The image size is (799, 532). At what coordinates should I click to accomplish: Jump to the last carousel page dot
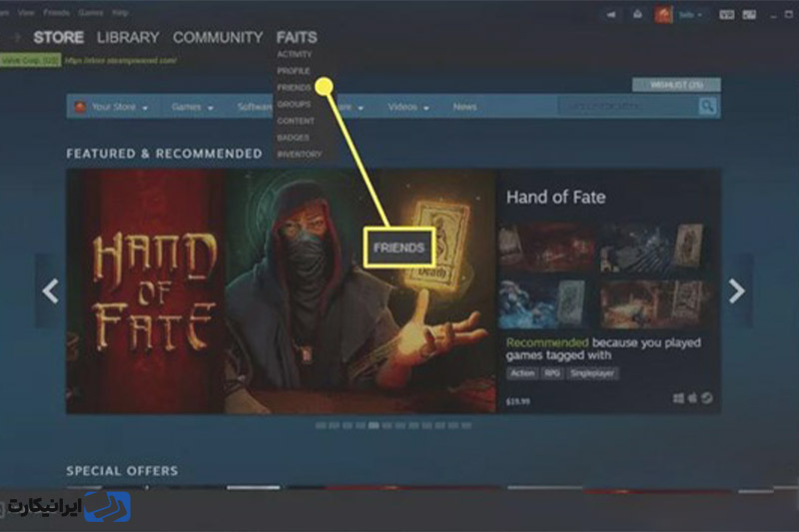(466, 425)
